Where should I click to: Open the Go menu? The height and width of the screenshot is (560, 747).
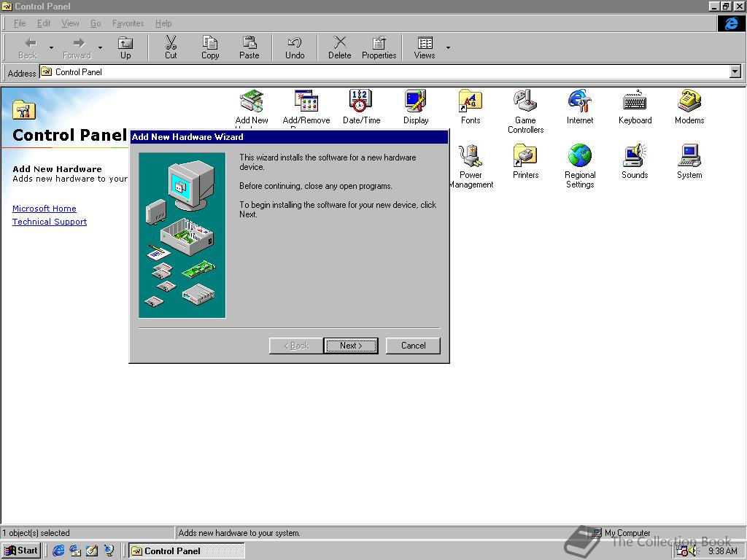coord(96,23)
